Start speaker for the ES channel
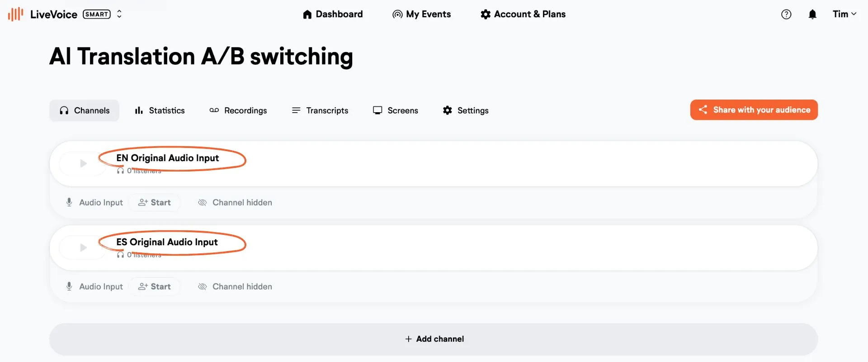This screenshot has width=868, height=362. coord(155,286)
